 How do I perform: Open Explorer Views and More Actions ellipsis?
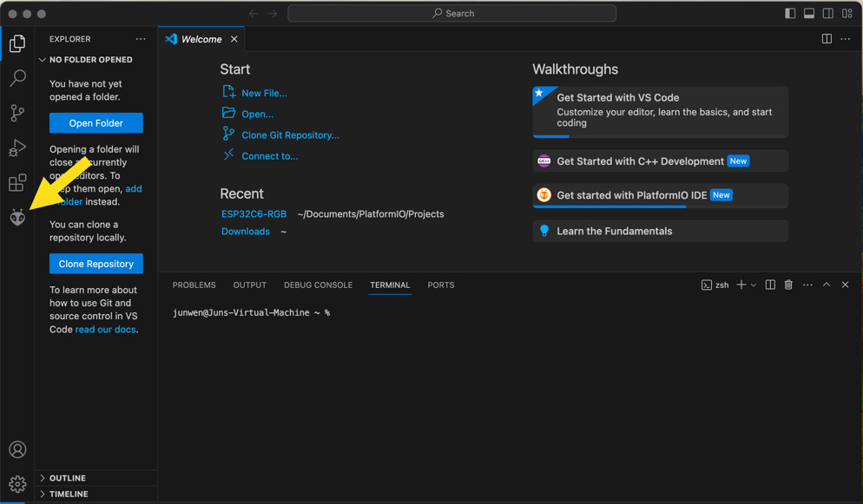tap(141, 39)
